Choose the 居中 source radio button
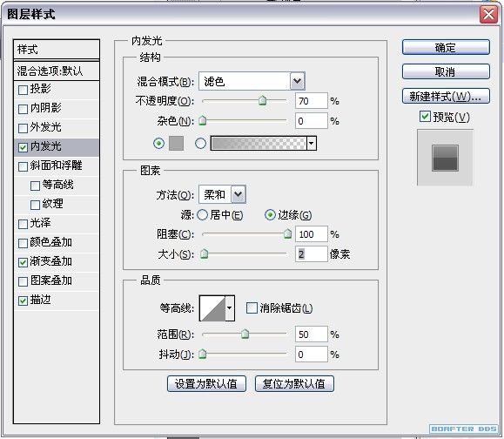This screenshot has height=439, width=504. [x=202, y=214]
